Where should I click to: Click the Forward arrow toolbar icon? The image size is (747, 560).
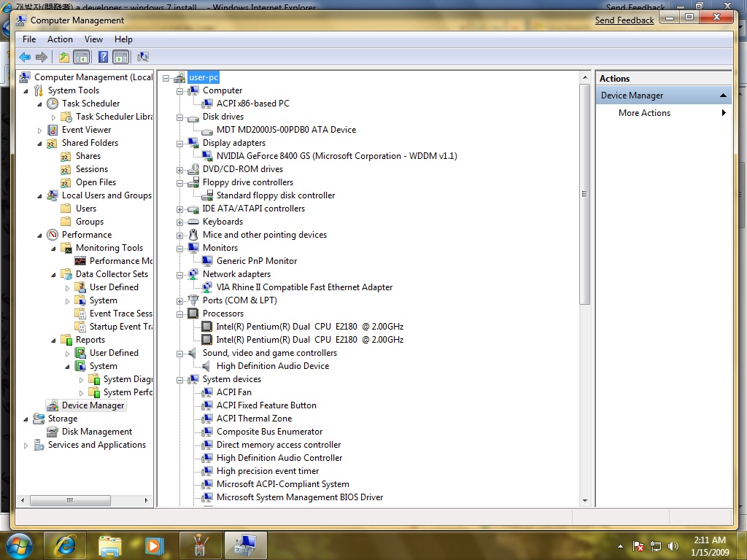pyautogui.click(x=42, y=58)
